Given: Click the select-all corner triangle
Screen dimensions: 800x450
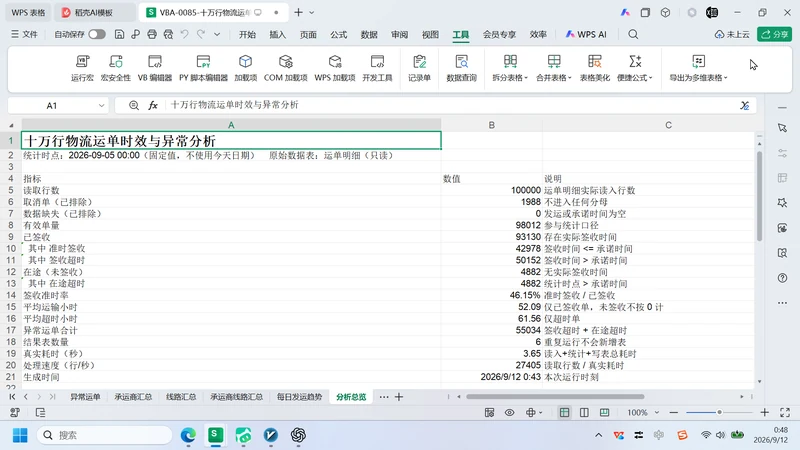Looking at the screenshot, I should [x=11, y=125].
